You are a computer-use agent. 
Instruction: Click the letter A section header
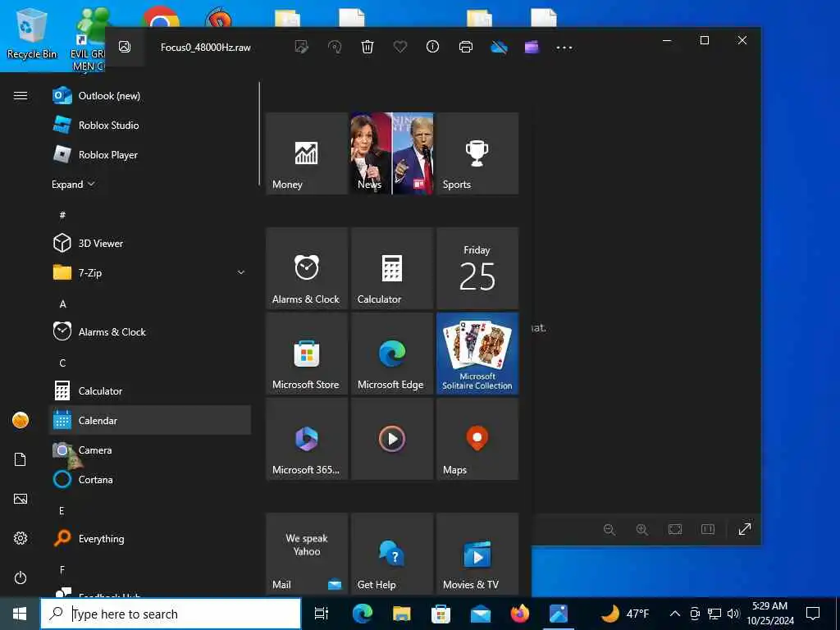pos(62,304)
